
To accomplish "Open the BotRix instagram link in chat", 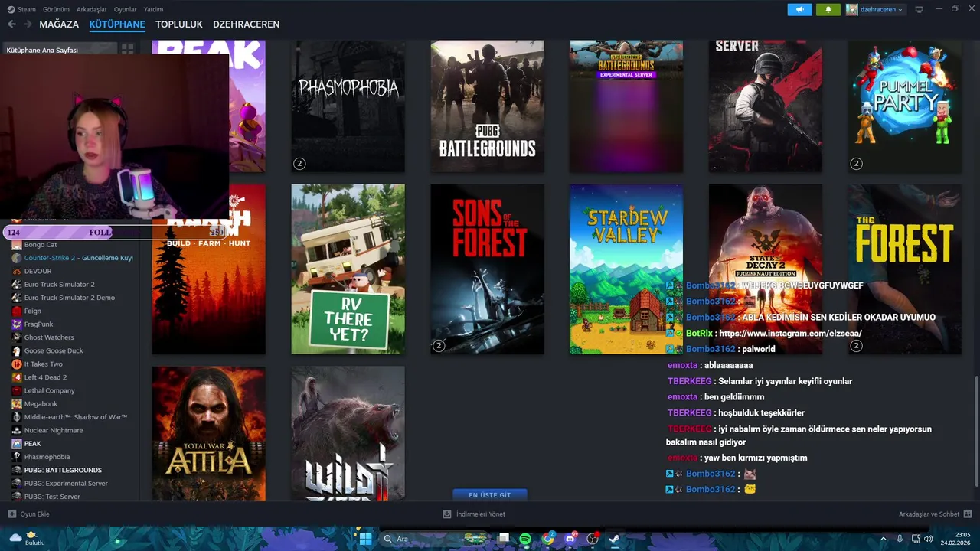I will pos(790,334).
